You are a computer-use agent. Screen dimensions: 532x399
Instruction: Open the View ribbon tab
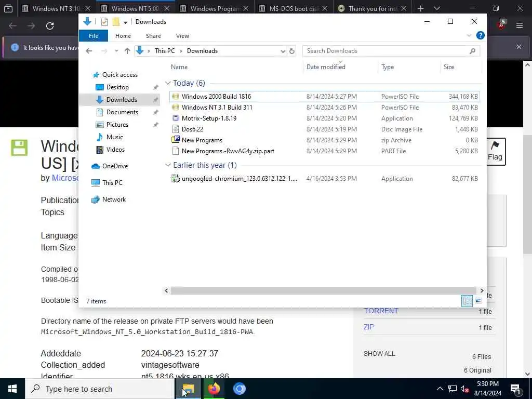point(182,36)
